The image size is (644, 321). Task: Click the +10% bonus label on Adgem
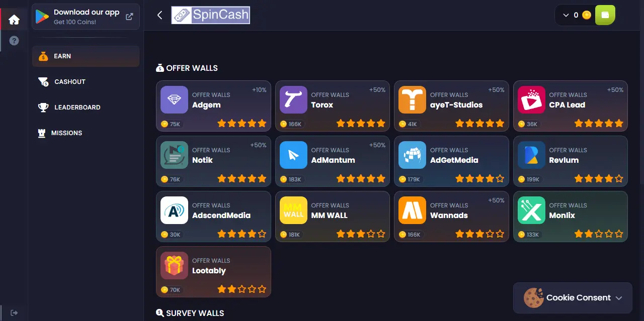(x=259, y=90)
